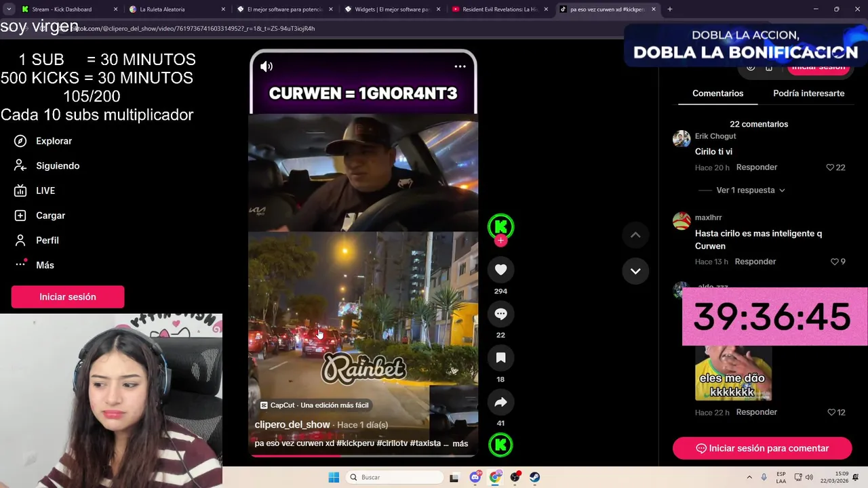Open the eles me dão kkkkkkk sticker image
The width and height of the screenshot is (868, 488).
click(733, 373)
